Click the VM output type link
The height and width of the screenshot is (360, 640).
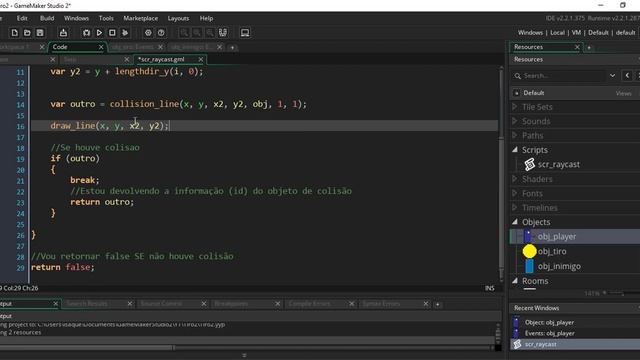coord(576,33)
